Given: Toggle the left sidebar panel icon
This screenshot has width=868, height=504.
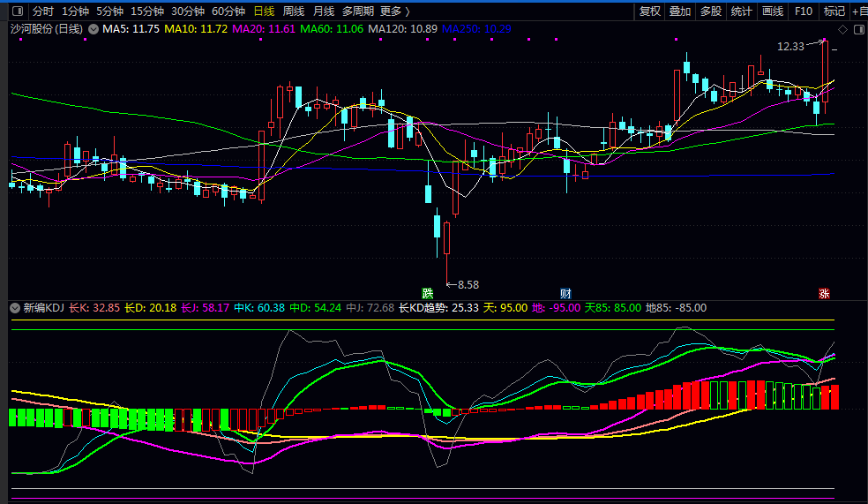Looking at the screenshot, I should pos(19,11).
